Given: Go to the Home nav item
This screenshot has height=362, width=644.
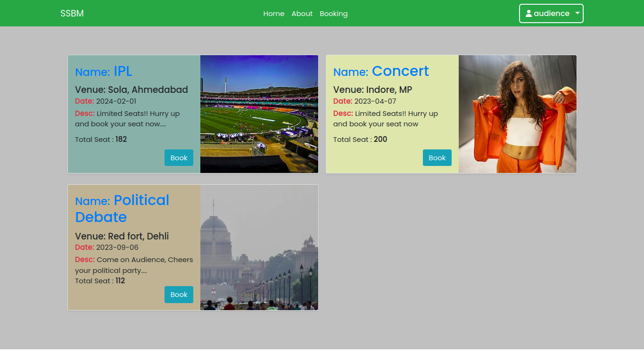Looking at the screenshot, I should [273, 14].
